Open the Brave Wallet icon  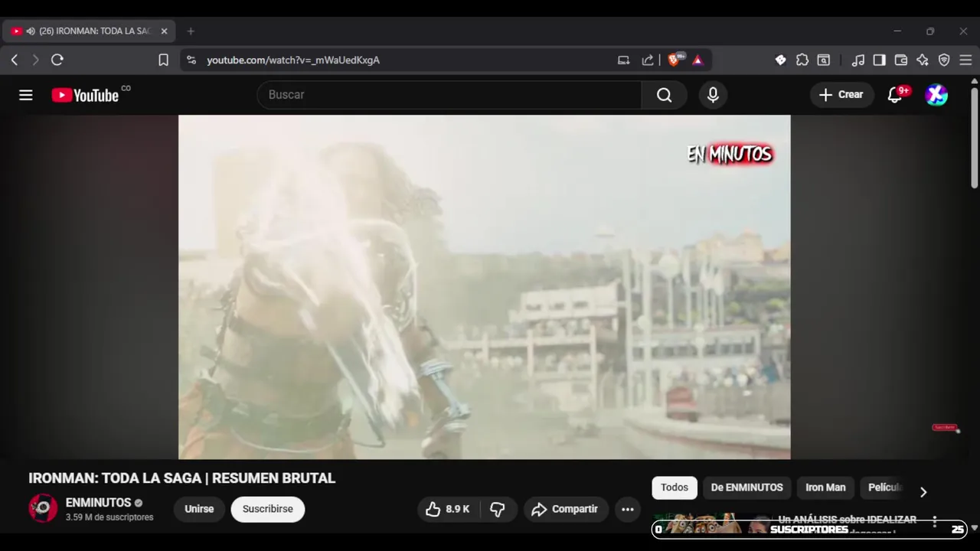coord(901,60)
